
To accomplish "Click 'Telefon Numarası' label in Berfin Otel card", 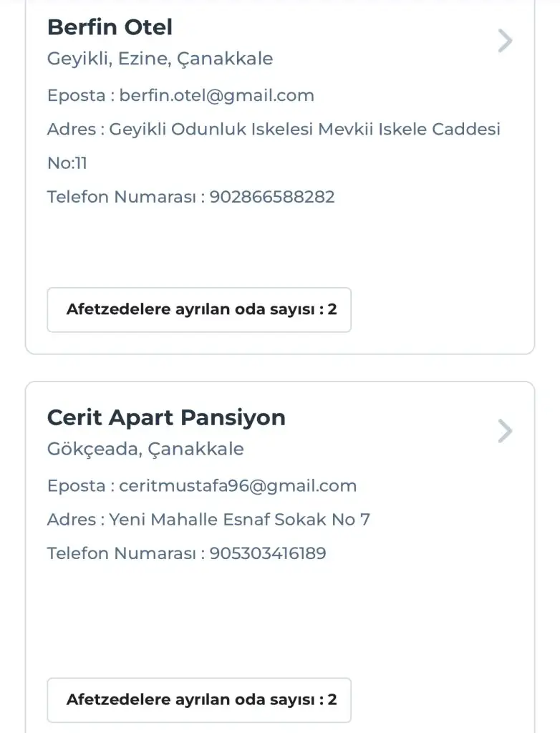I will pos(122,197).
